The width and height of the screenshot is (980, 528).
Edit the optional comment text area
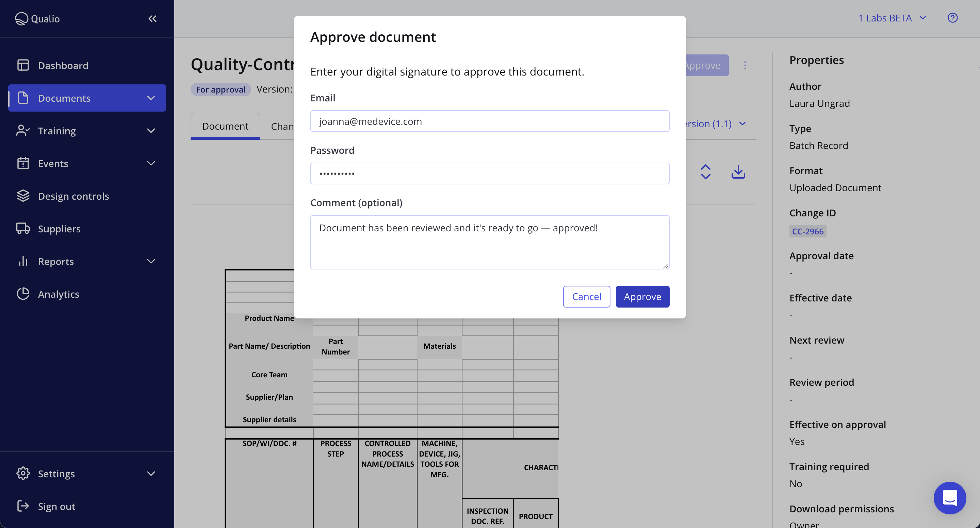point(490,242)
